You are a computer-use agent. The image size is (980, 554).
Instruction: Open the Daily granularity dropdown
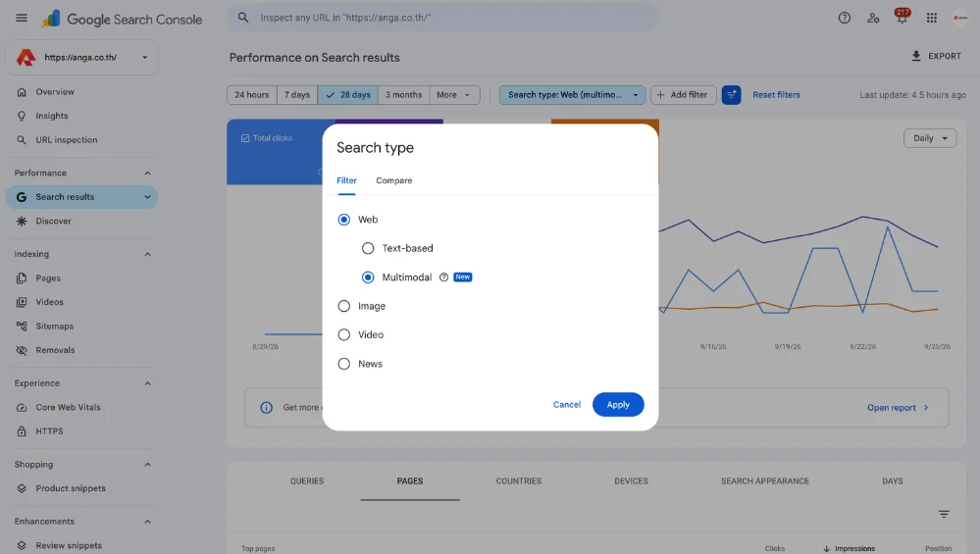pyautogui.click(x=930, y=138)
